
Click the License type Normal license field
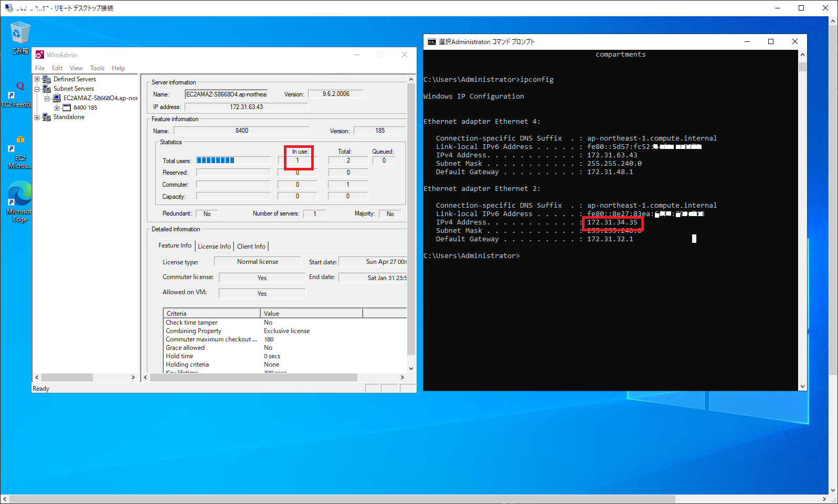(258, 262)
